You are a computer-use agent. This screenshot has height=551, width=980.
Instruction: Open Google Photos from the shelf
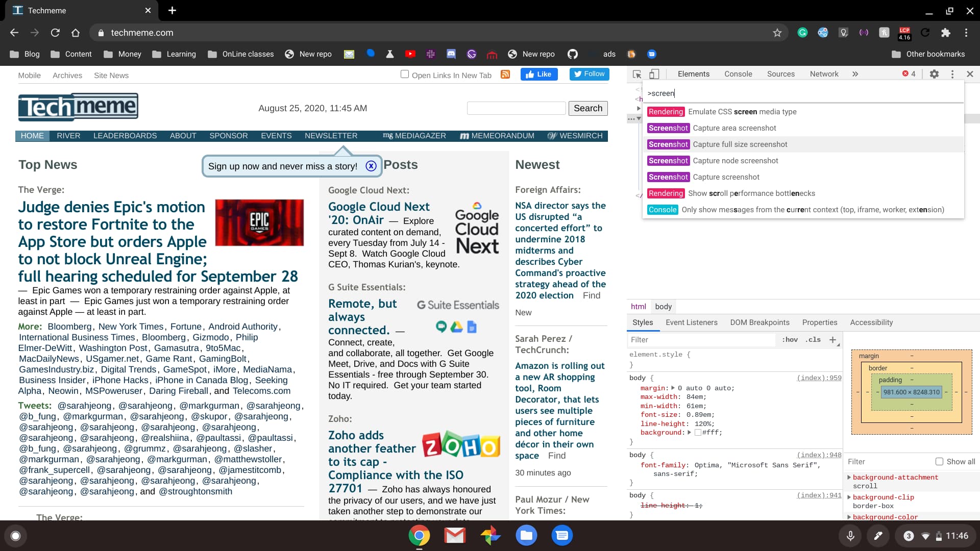pos(490,536)
